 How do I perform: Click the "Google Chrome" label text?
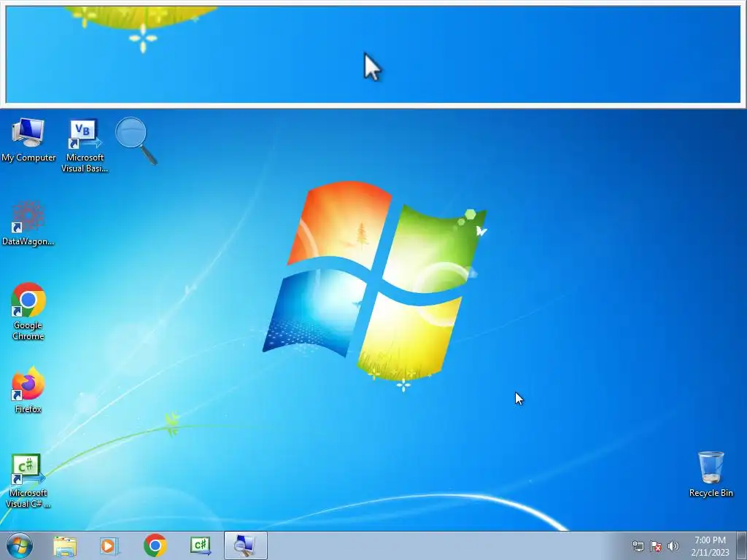[x=28, y=330]
